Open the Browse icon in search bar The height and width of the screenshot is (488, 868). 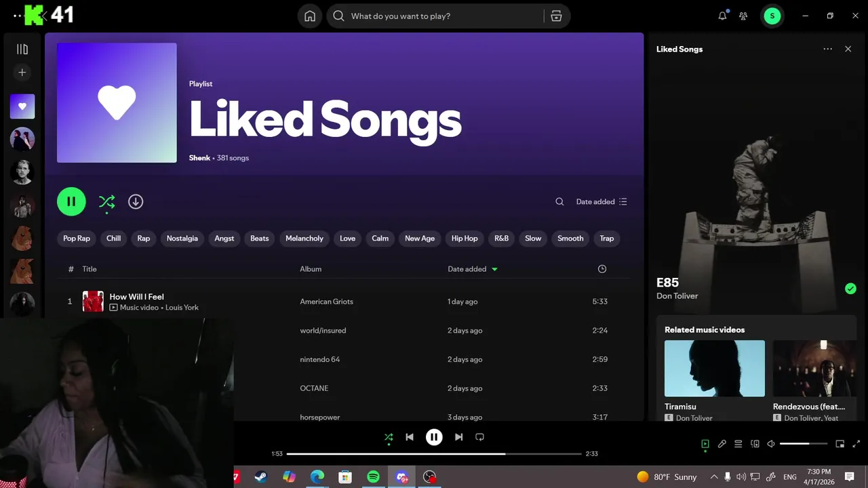click(556, 16)
